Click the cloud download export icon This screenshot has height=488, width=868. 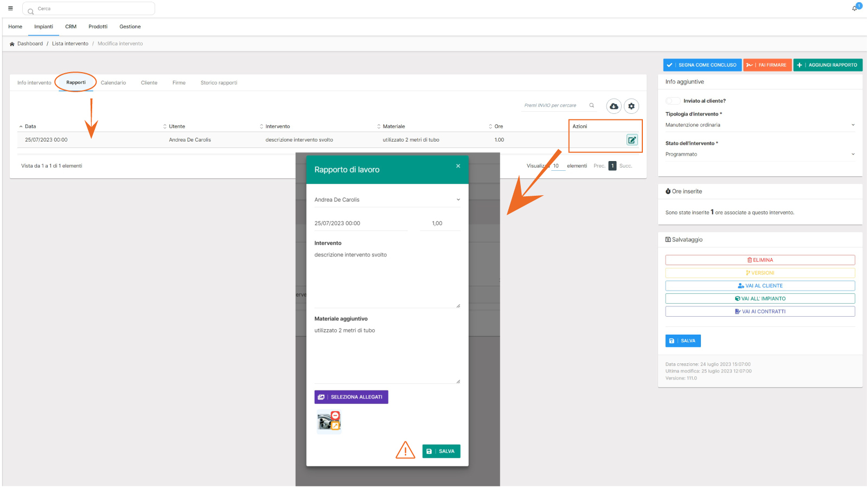point(614,106)
